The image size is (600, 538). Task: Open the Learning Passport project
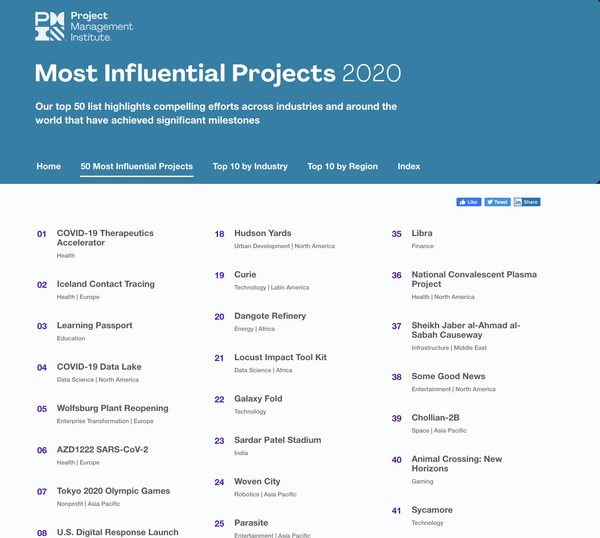[95, 326]
